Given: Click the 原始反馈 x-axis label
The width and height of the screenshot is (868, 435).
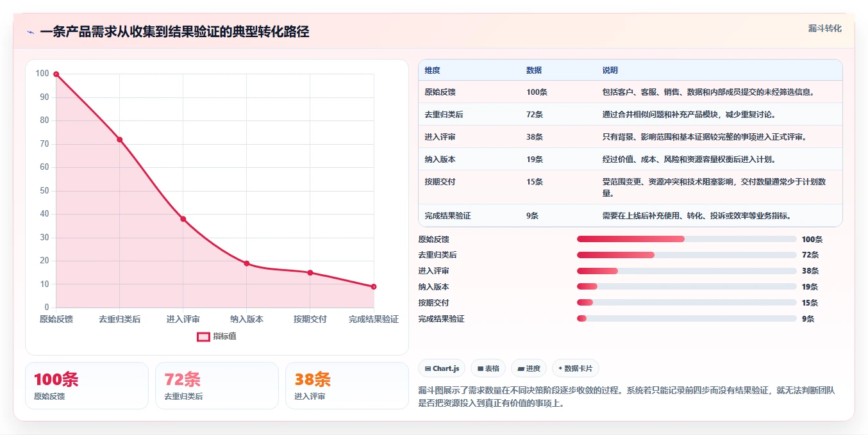Looking at the screenshot, I should (56, 319).
